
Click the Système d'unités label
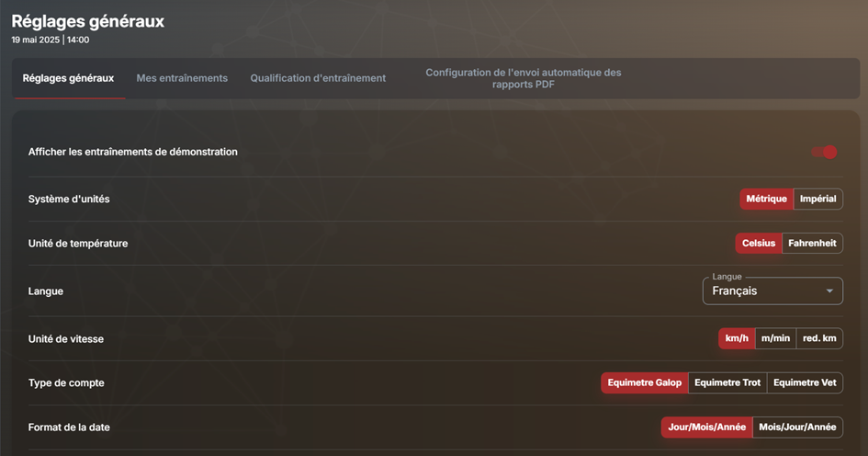pyautogui.click(x=69, y=199)
